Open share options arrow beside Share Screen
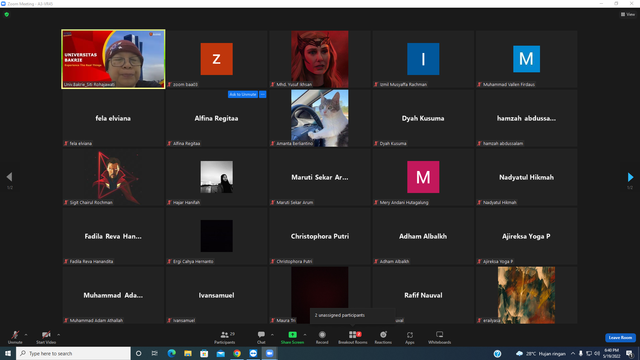This screenshot has width=640, height=360. [305, 335]
